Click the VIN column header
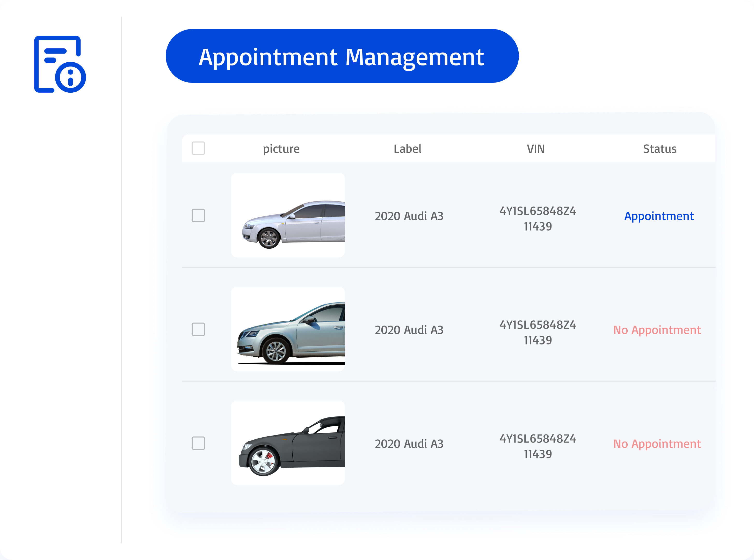Screen dimensions: 754x560 tap(536, 149)
